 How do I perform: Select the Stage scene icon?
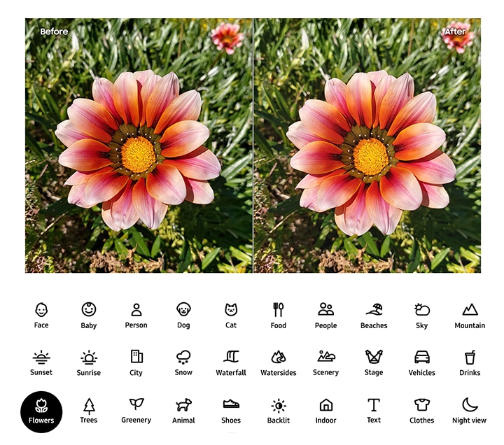[374, 357]
